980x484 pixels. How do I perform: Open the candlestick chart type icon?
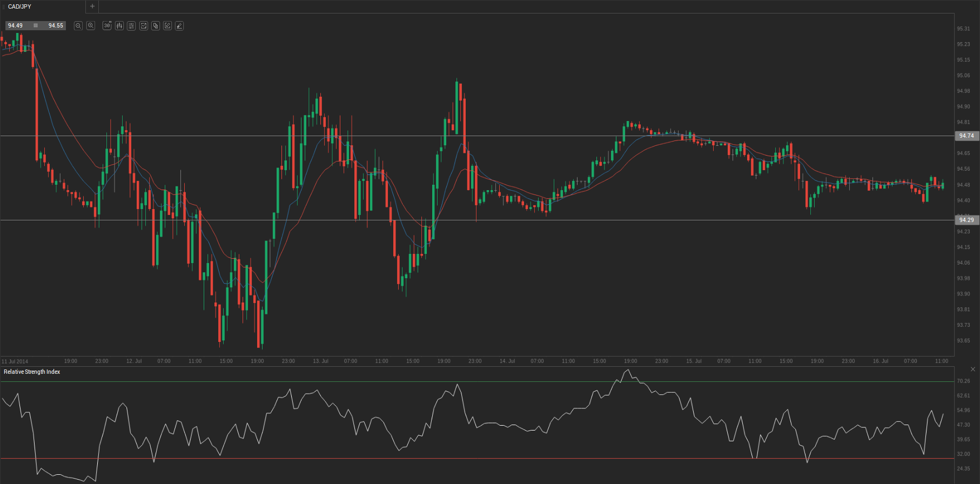click(x=119, y=26)
